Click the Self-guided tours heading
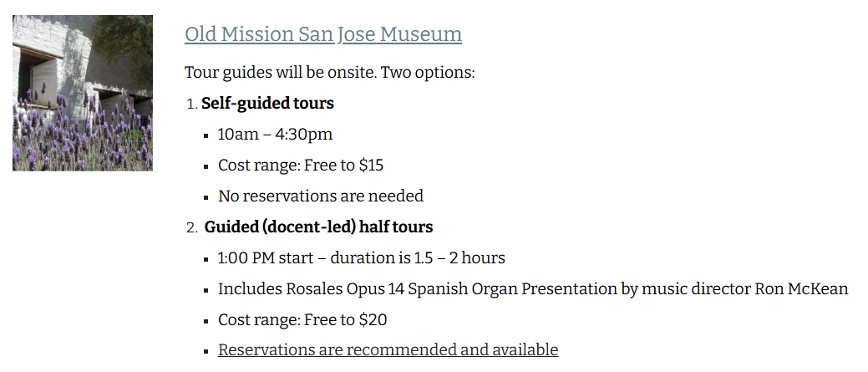 (267, 104)
